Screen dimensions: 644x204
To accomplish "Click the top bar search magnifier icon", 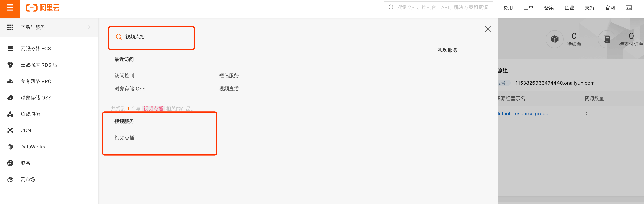I will [391, 8].
